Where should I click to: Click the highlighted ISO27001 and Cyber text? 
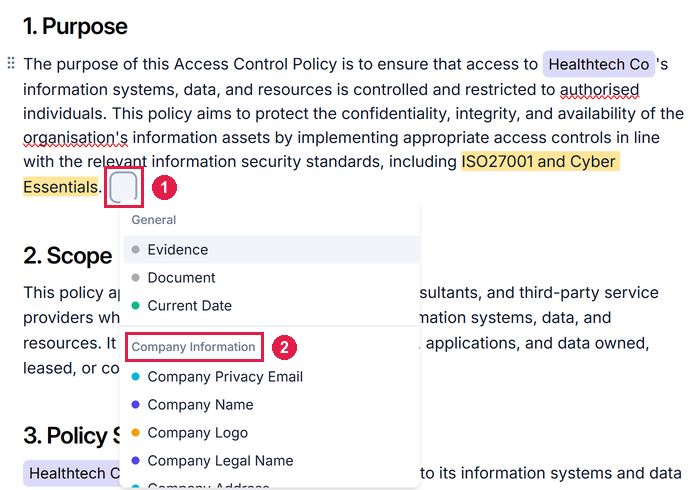point(540,162)
